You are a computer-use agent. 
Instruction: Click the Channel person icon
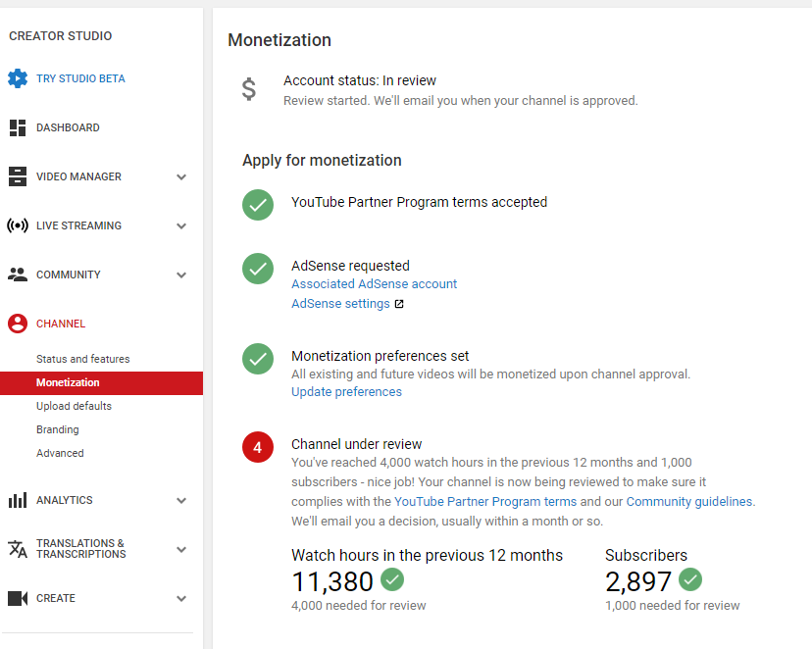(18, 324)
